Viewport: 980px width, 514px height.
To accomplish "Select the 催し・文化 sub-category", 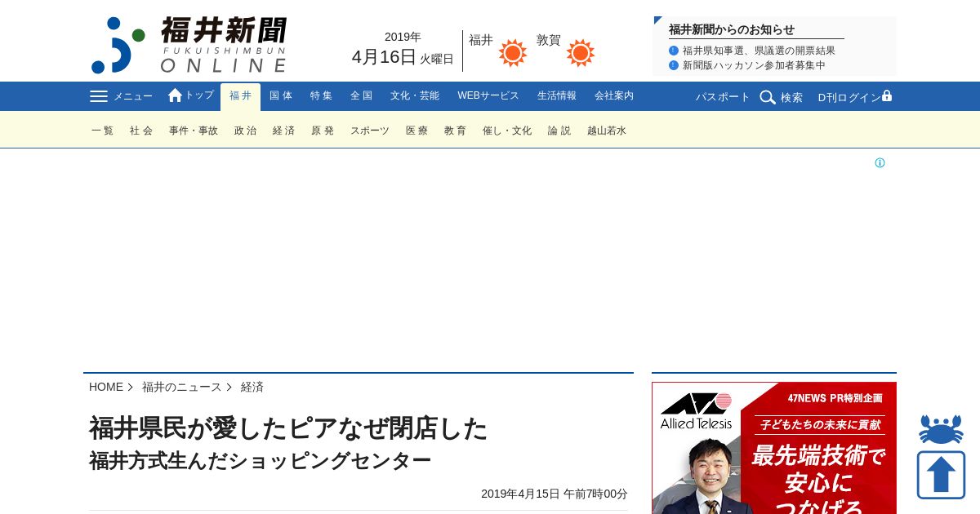I will click(x=507, y=131).
